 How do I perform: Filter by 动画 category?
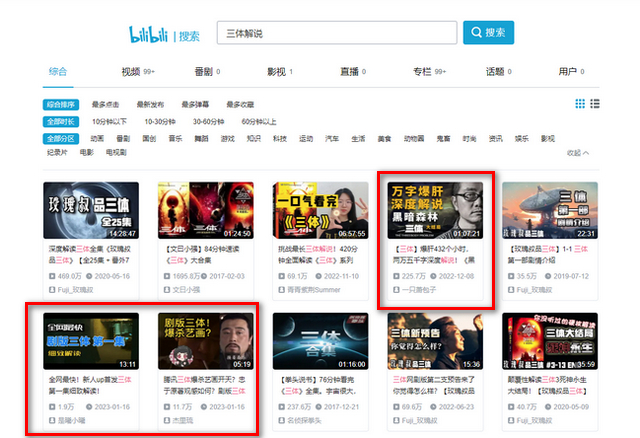(x=97, y=139)
